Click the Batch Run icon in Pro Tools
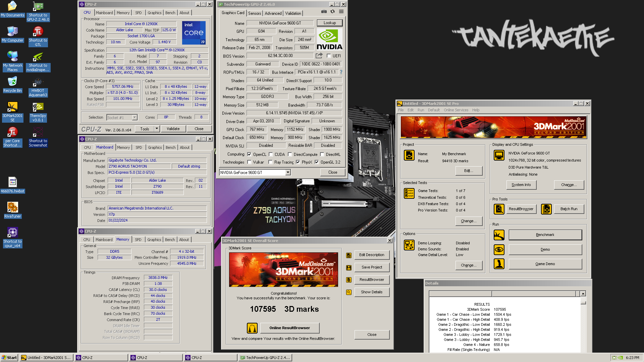 (546, 209)
